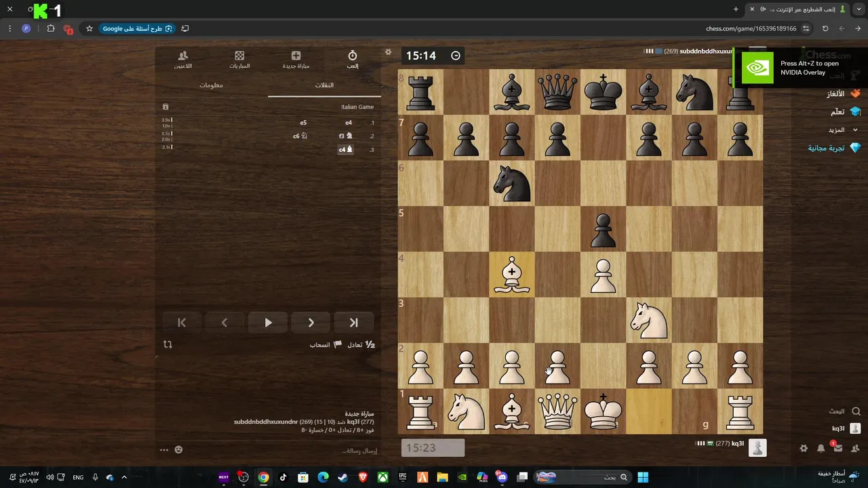Bookmark this page with star icon

click(x=89, y=28)
